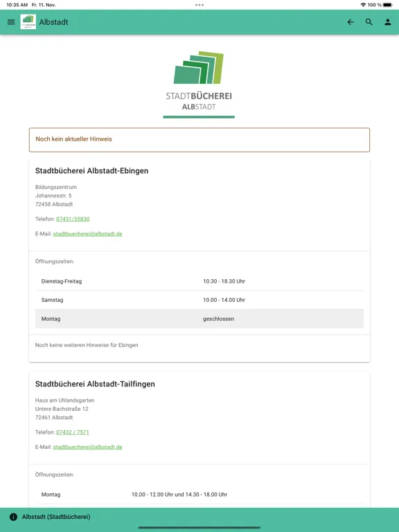Open Tailfingen library email link
Screen dimensions: 399x532
point(87,447)
